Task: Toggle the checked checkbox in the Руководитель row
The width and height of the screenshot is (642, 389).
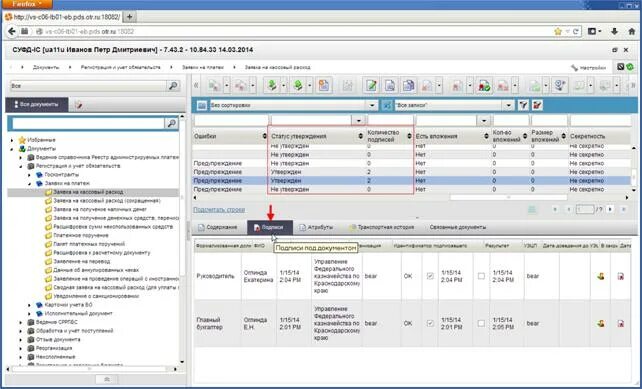Action: (x=430, y=276)
